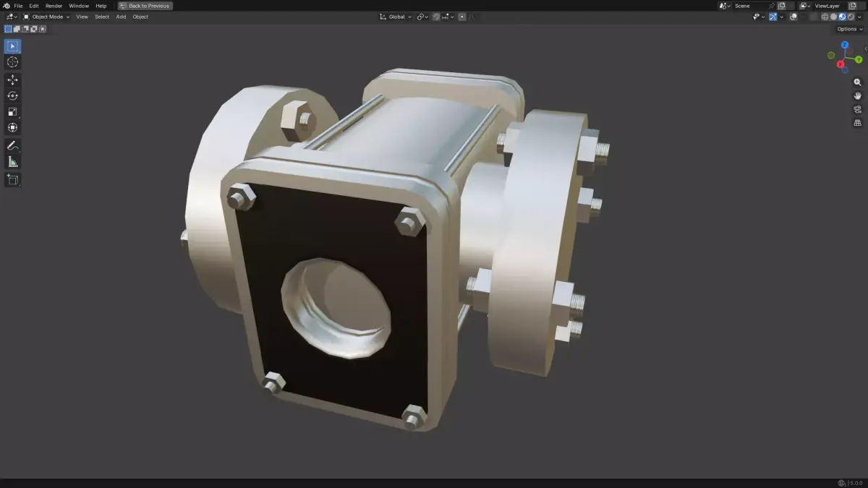Image resolution: width=868 pixels, height=488 pixels.
Task: Open the viewport Select menu
Action: coord(102,17)
